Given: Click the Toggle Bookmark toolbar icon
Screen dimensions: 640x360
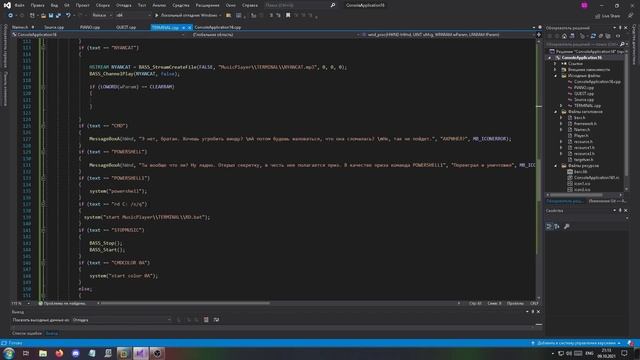Looking at the screenshot, I should tap(288, 16).
